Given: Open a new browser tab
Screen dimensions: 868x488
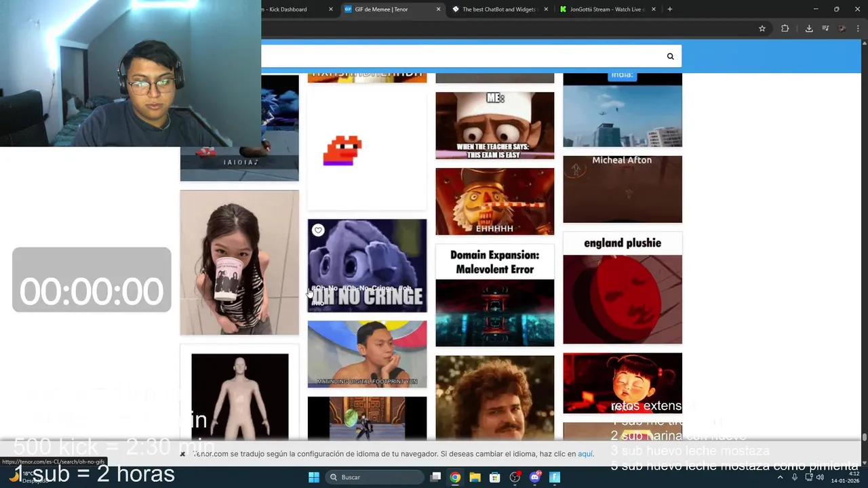Looking at the screenshot, I should pyautogui.click(x=669, y=9).
